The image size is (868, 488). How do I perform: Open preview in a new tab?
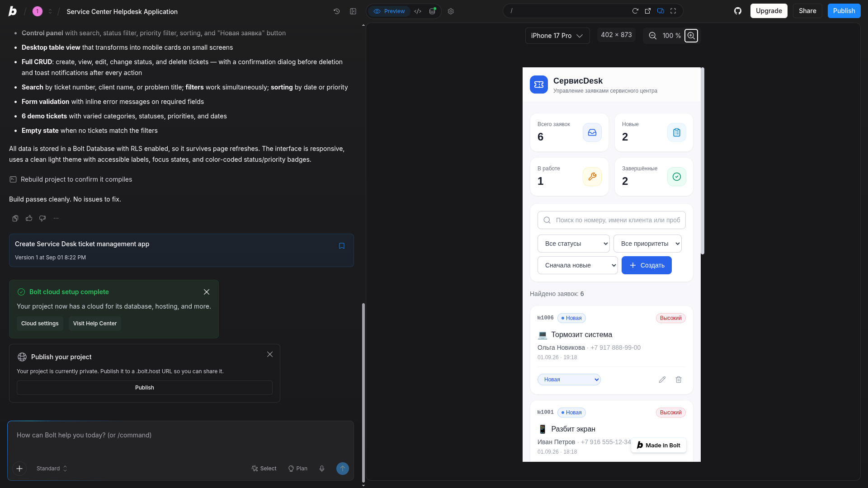coord(648,11)
